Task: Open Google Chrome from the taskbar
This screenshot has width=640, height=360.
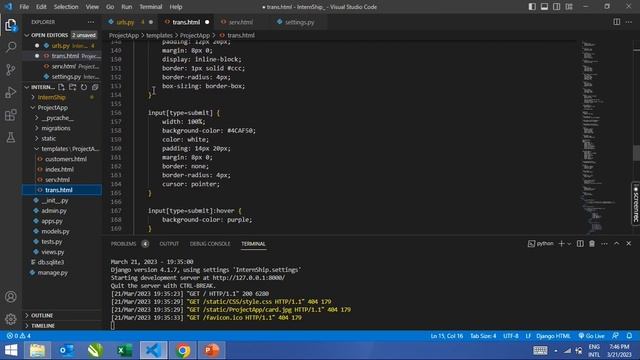Action: 183,350
